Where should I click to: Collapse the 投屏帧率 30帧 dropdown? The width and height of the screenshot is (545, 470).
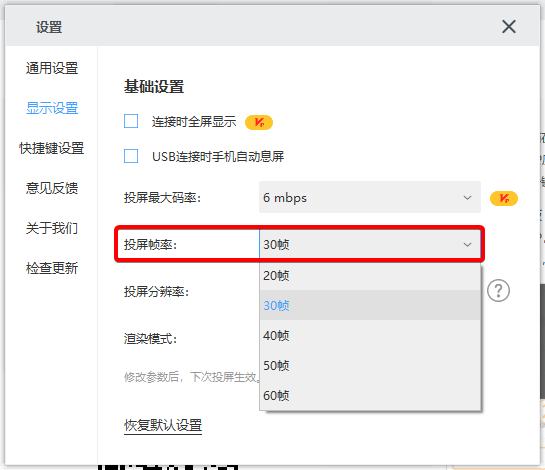pos(370,244)
